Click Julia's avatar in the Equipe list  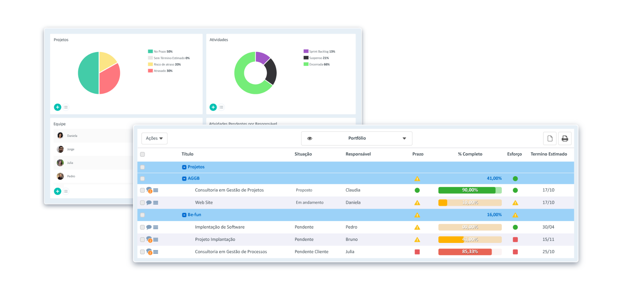(x=60, y=163)
